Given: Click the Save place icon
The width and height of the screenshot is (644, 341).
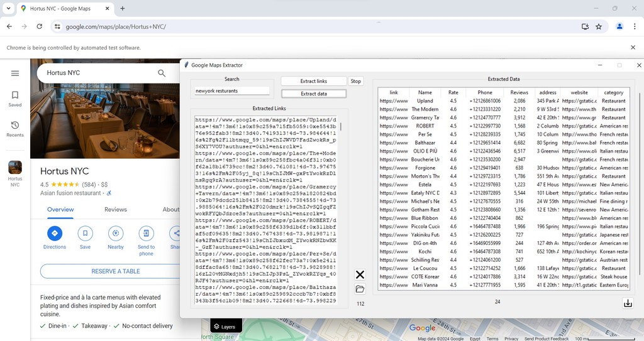Looking at the screenshot, I should point(85,233).
